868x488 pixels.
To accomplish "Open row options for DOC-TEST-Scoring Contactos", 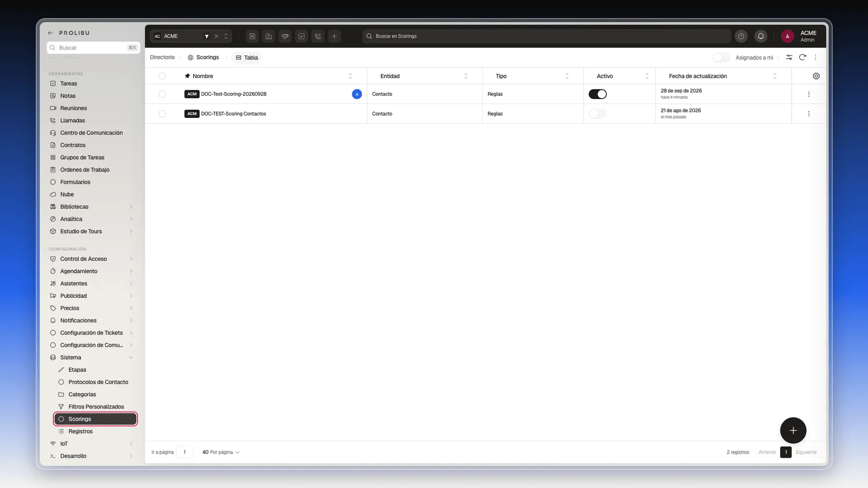I will [809, 114].
